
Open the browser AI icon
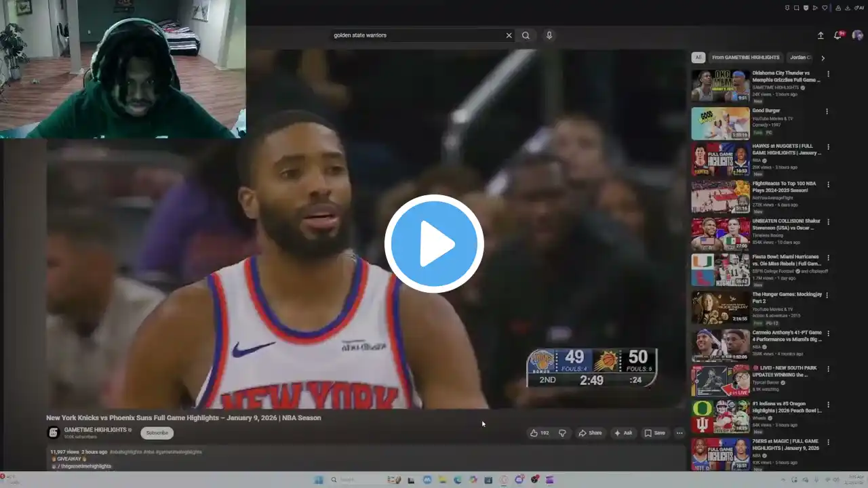[x=859, y=8]
